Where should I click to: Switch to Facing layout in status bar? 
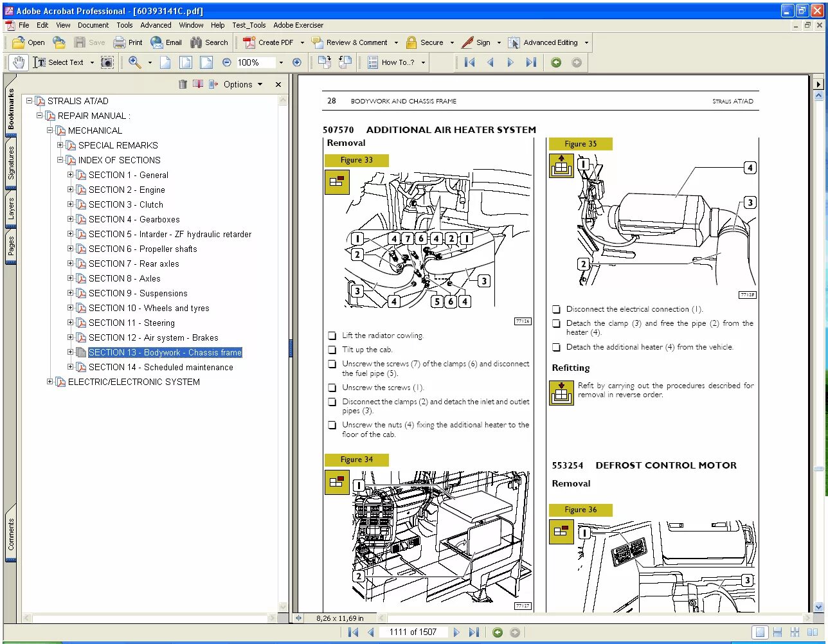pos(813,632)
